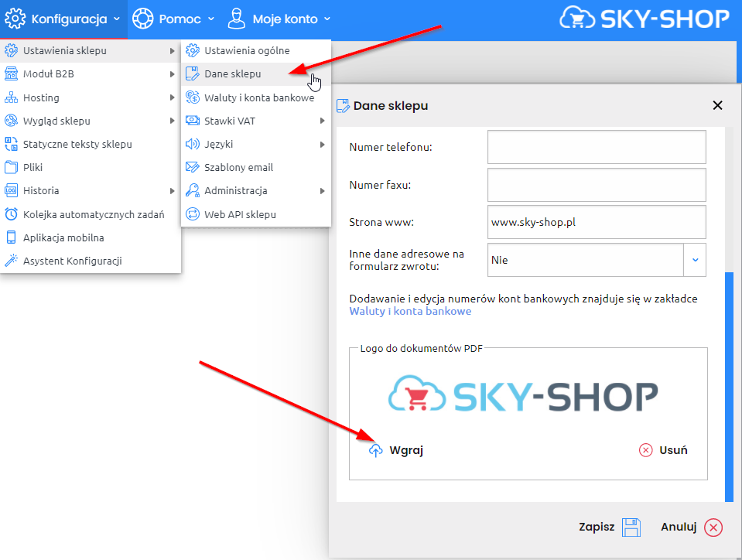Click the Historia log icon
The height and width of the screenshot is (560, 742).
[11, 190]
